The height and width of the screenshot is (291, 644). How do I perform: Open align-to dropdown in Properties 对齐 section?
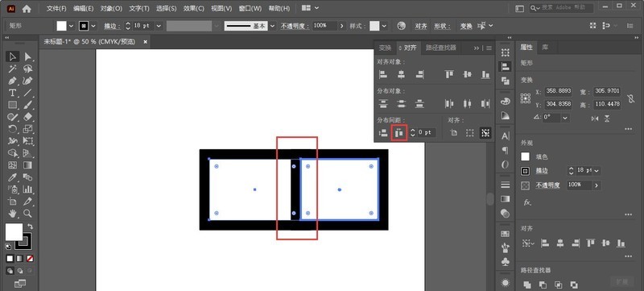click(528, 243)
